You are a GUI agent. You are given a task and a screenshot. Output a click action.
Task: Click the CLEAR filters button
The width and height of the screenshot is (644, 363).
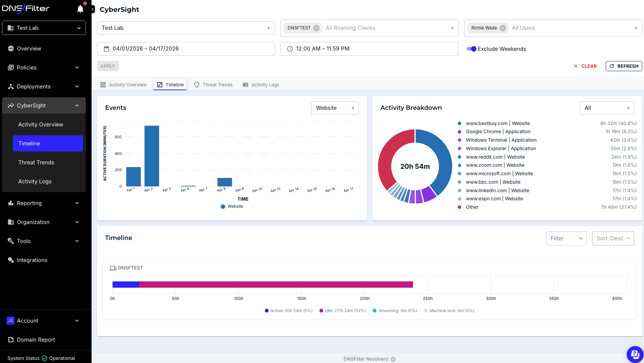tap(585, 66)
